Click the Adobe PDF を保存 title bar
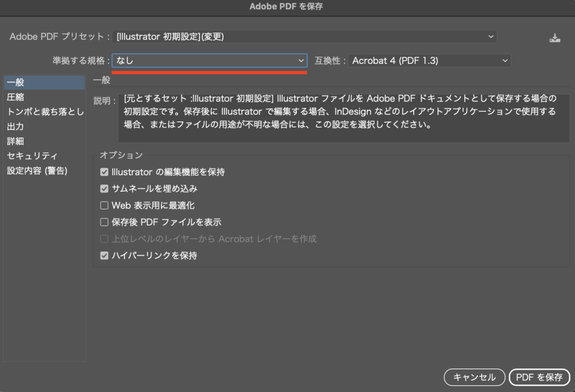575x392 pixels. tap(286, 7)
